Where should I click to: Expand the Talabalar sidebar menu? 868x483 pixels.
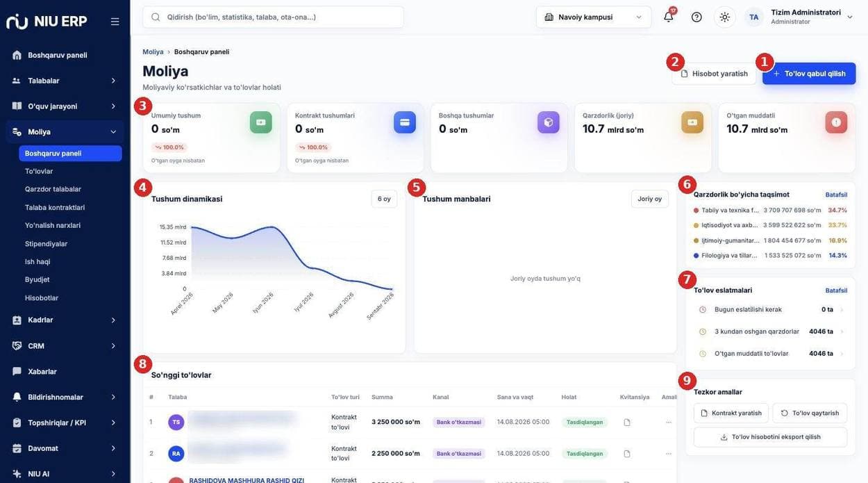(65, 81)
